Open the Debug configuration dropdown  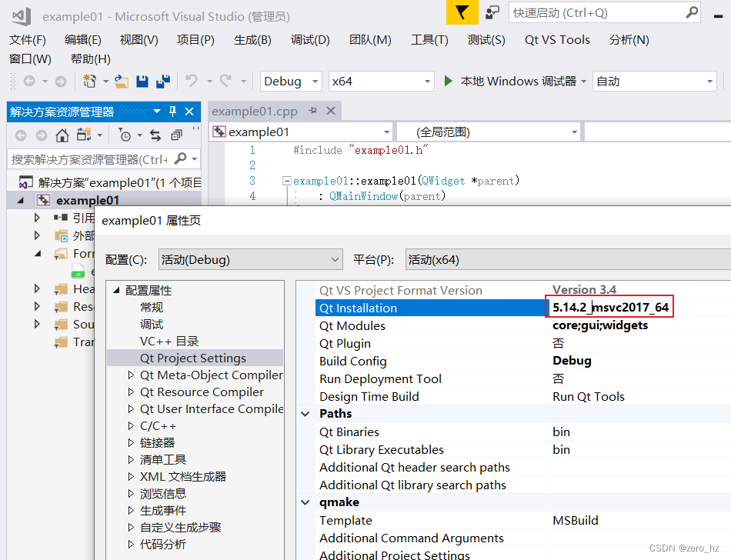290,81
